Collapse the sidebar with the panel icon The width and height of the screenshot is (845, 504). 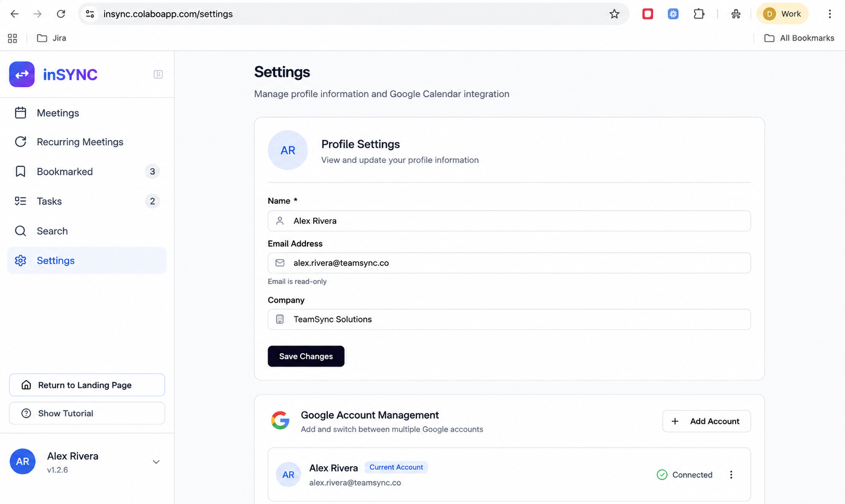point(158,74)
